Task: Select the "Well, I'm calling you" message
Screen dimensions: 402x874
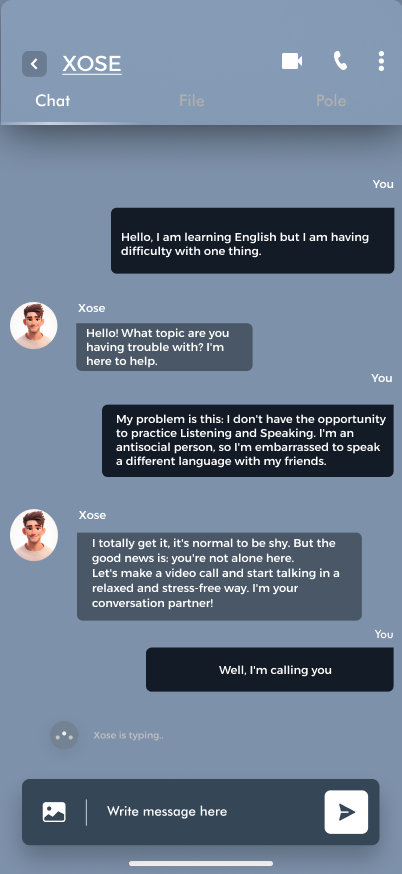Action: point(270,669)
